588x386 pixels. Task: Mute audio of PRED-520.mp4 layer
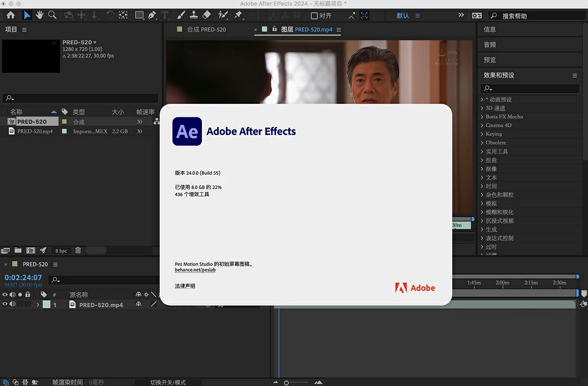[x=12, y=304]
